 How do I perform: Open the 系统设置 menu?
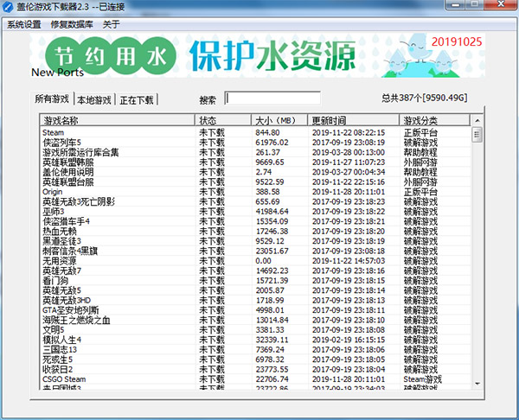tap(24, 24)
